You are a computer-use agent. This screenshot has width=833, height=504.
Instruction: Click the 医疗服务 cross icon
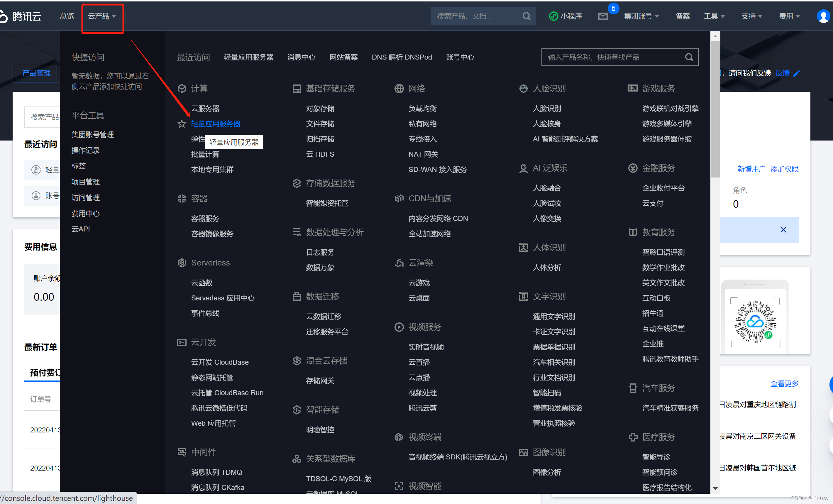pos(633,437)
